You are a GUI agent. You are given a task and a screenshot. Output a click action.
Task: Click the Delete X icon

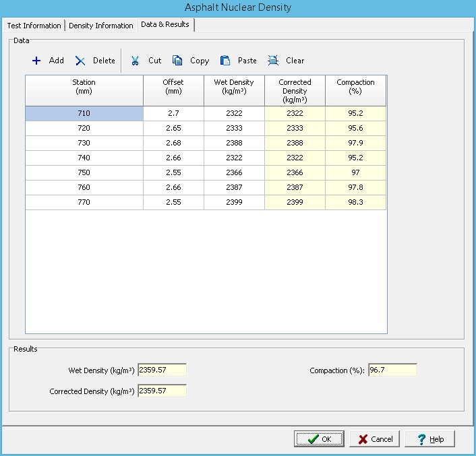click(x=80, y=61)
